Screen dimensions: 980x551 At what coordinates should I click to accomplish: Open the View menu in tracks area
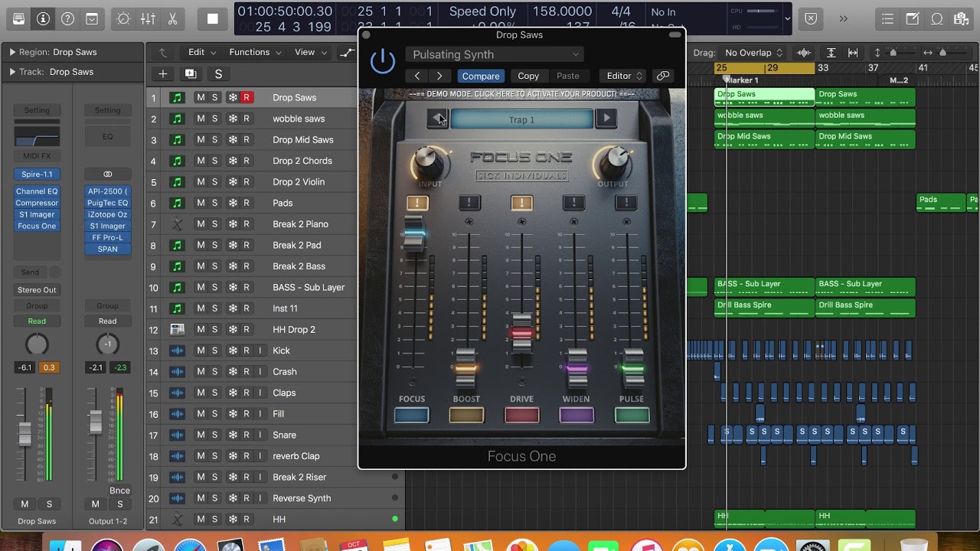pyautogui.click(x=311, y=52)
